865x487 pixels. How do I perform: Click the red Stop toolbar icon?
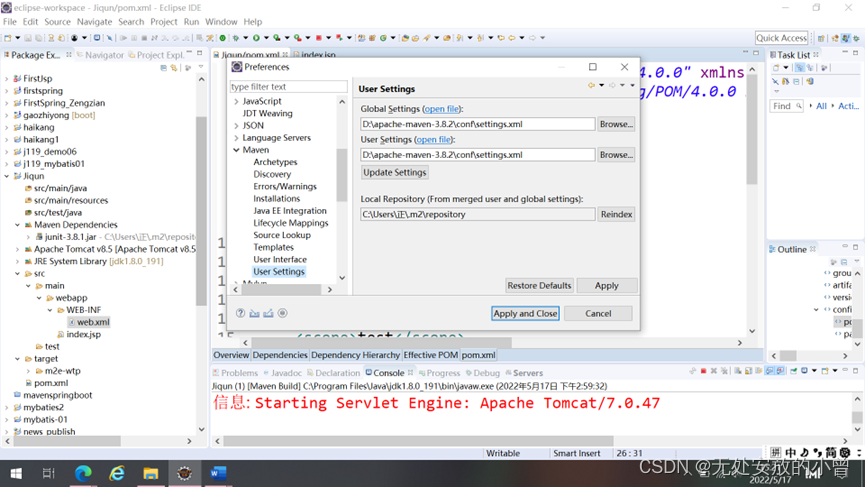click(x=318, y=38)
